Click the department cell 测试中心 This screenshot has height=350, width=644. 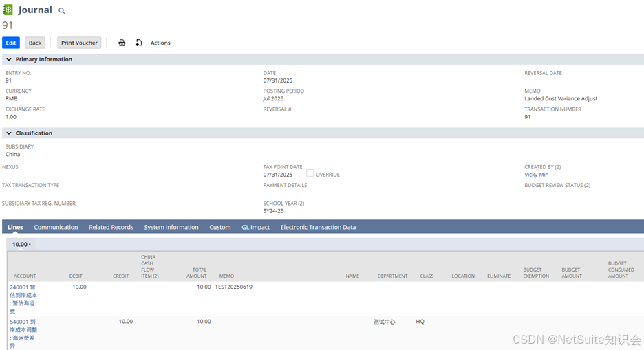click(384, 322)
